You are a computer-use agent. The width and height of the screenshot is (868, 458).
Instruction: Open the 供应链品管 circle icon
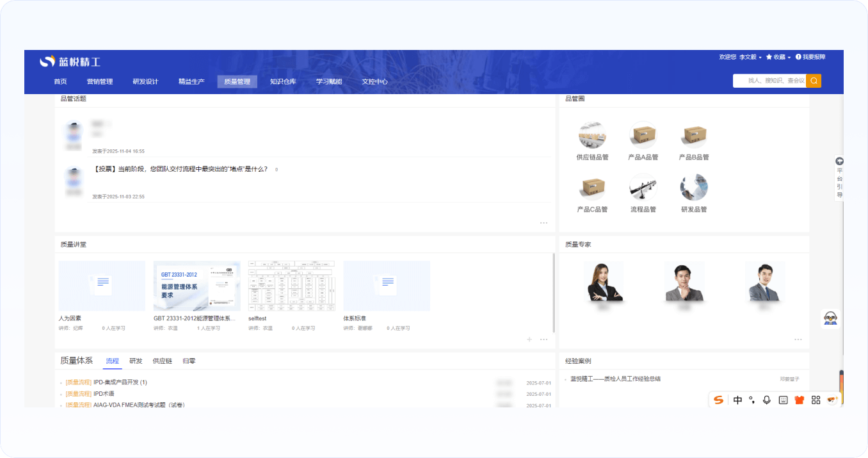(x=592, y=135)
